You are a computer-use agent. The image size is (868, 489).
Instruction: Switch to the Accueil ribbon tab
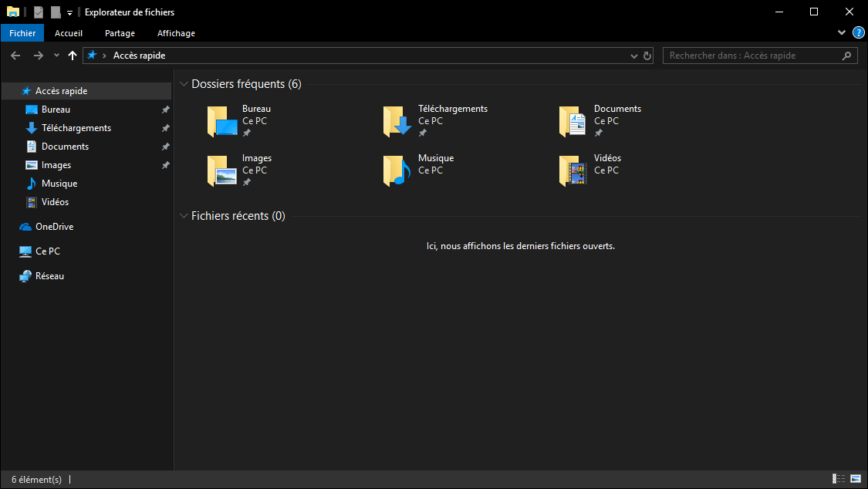(69, 33)
